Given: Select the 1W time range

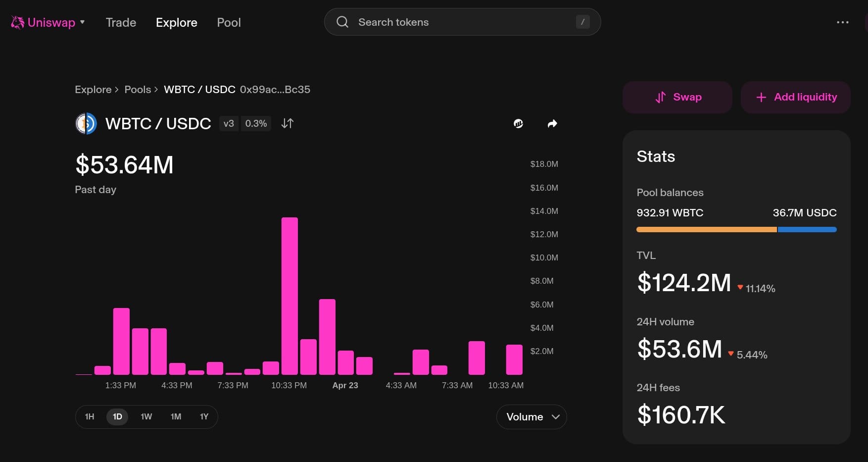Looking at the screenshot, I should tap(146, 416).
